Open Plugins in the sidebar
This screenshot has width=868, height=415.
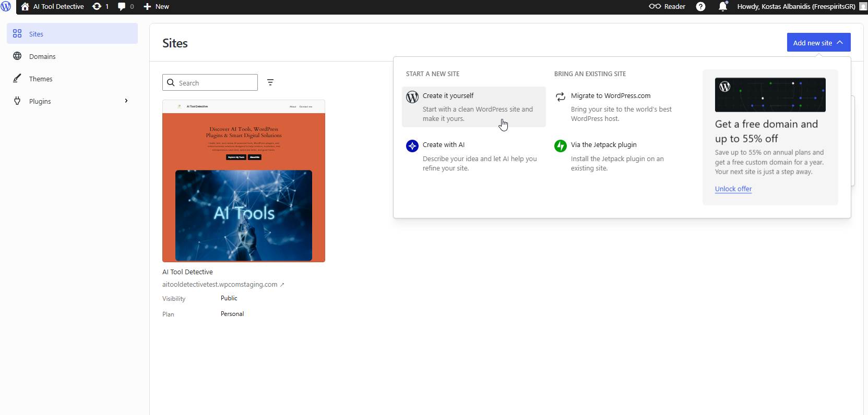(x=72, y=101)
